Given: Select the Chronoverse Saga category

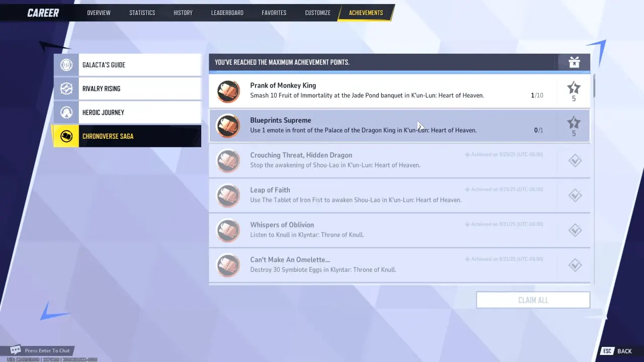Looking at the screenshot, I should click(128, 136).
